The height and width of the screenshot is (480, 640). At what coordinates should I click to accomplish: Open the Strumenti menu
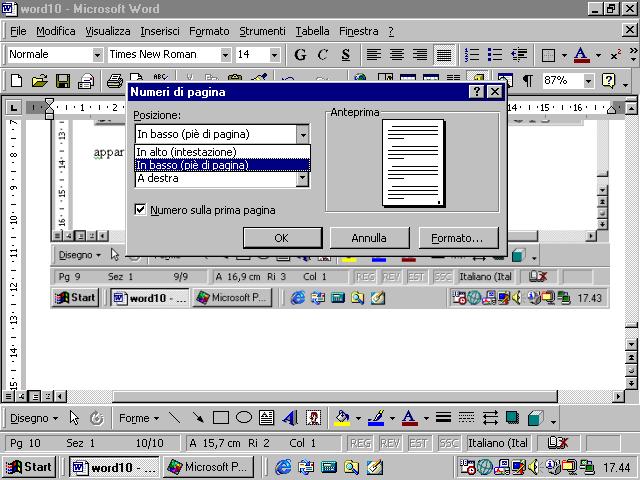[x=262, y=31]
